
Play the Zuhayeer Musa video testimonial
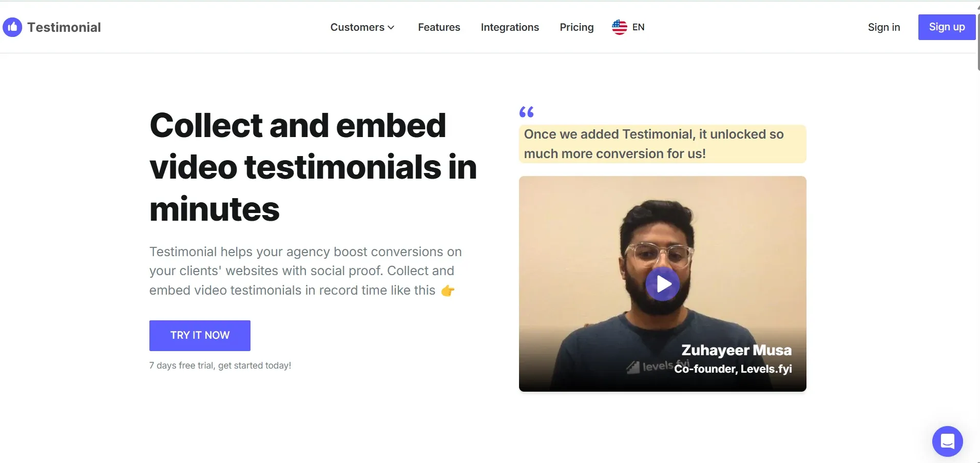pyautogui.click(x=662, y=284)
